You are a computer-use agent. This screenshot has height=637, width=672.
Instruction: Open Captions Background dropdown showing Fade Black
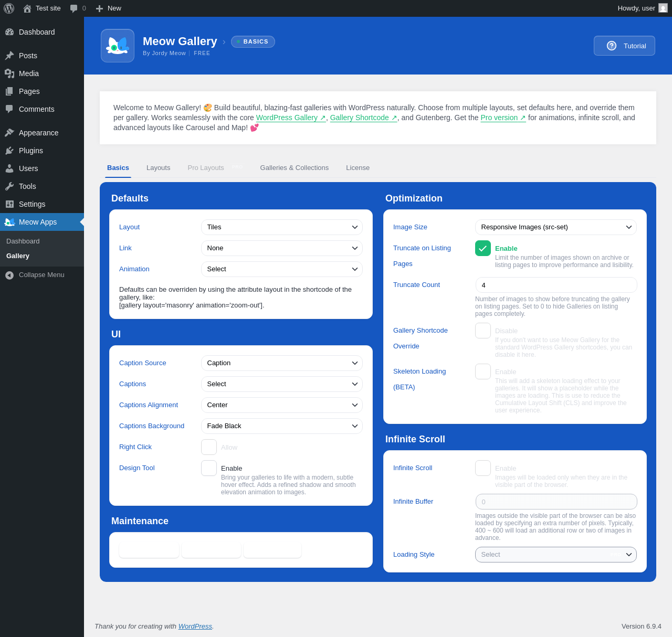pyautogui.click(x=282, y=426)
